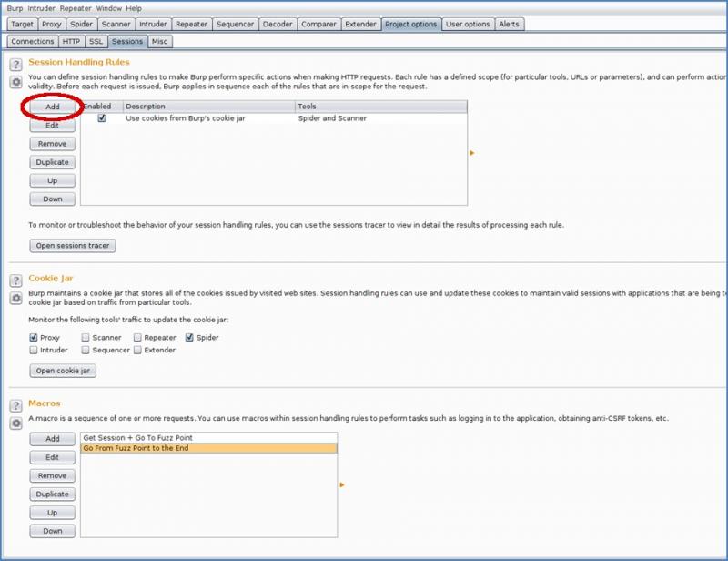This screenshot has height=561, width=728.
Task: Open the Connections sub-tab
Action: 33,41
